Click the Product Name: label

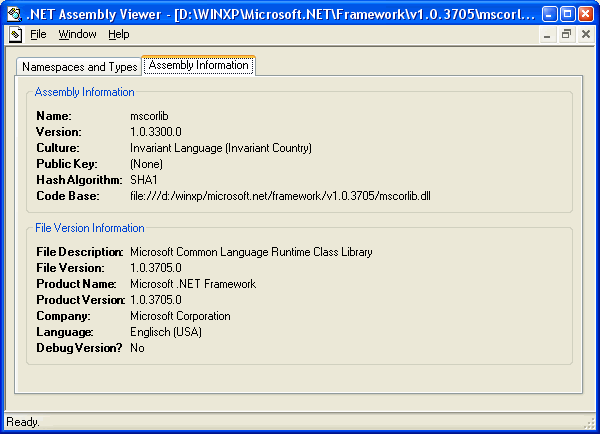(x=76, y=284)
